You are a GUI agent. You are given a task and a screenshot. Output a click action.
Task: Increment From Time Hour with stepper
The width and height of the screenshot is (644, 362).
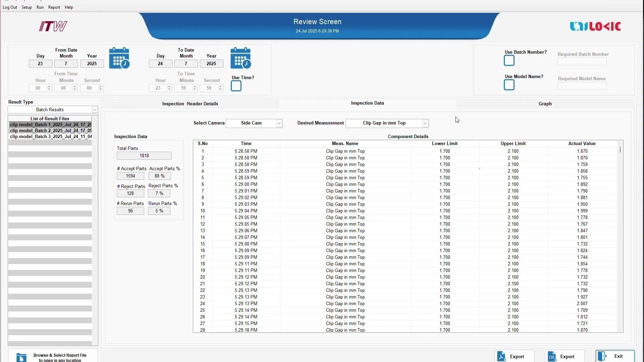49,86
